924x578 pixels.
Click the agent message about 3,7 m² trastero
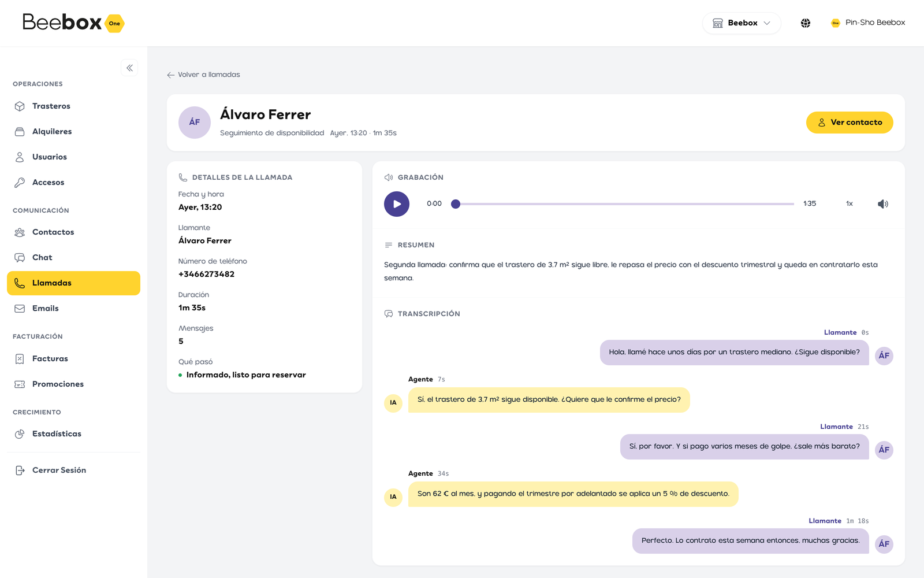point(549,400)
